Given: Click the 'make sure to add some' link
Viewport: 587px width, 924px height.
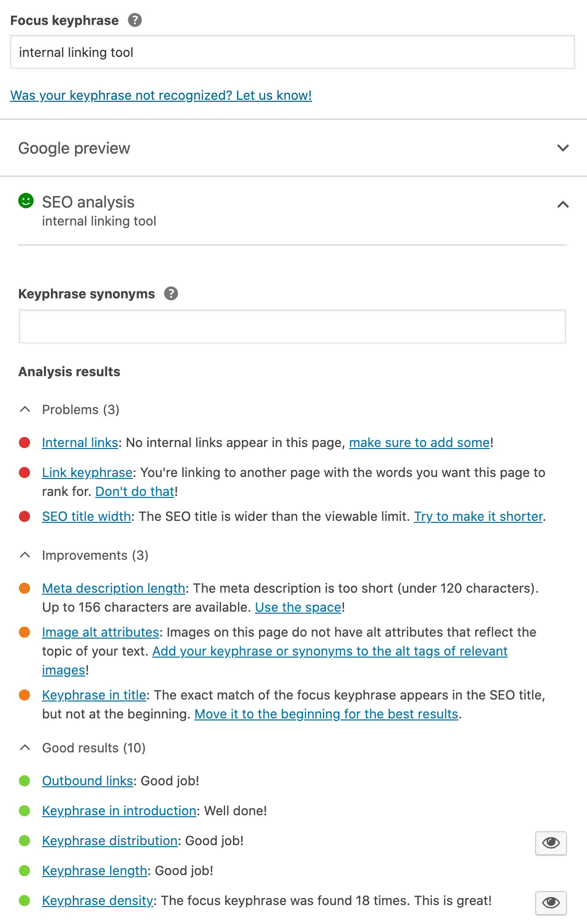Looking at the screenshot, I should (419, 443).
